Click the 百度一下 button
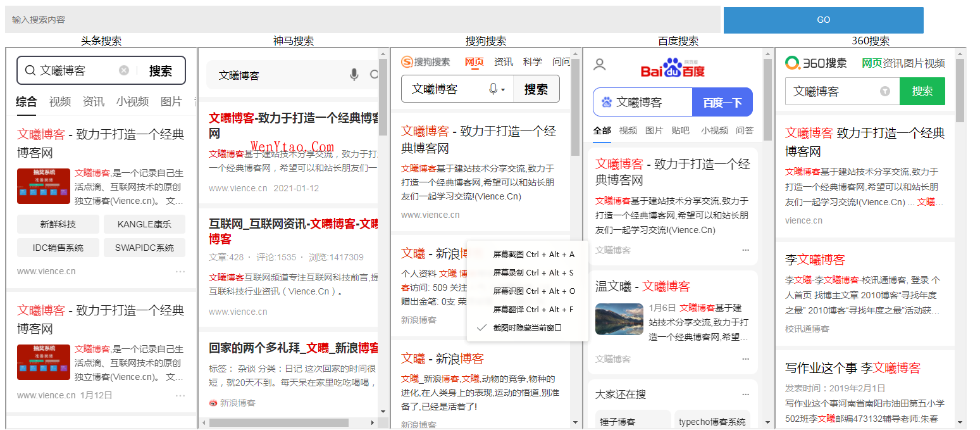Screen dimensions: 980x430 tap(723, 102)
